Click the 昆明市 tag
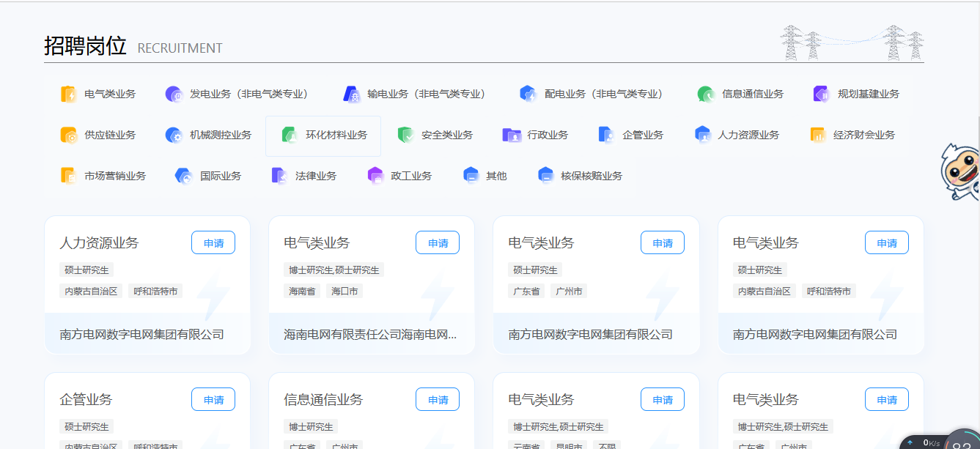The image size is (980, 449). coord(569,446)
